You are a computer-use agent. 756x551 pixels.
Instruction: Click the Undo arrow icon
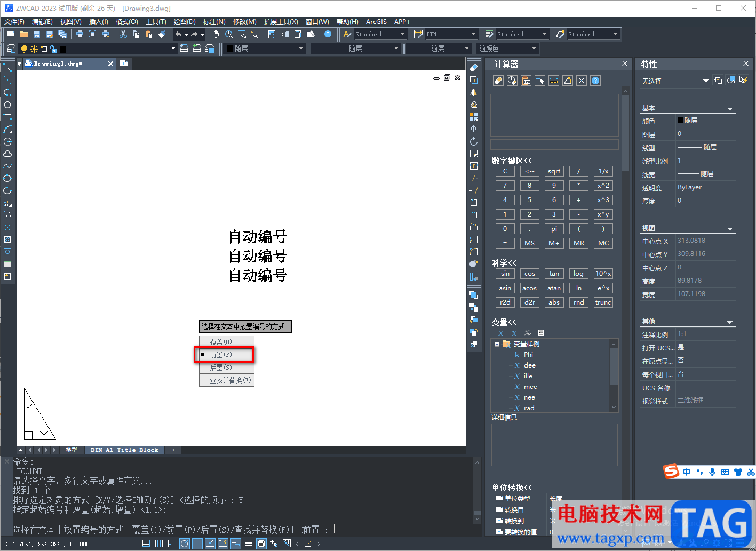178,34
